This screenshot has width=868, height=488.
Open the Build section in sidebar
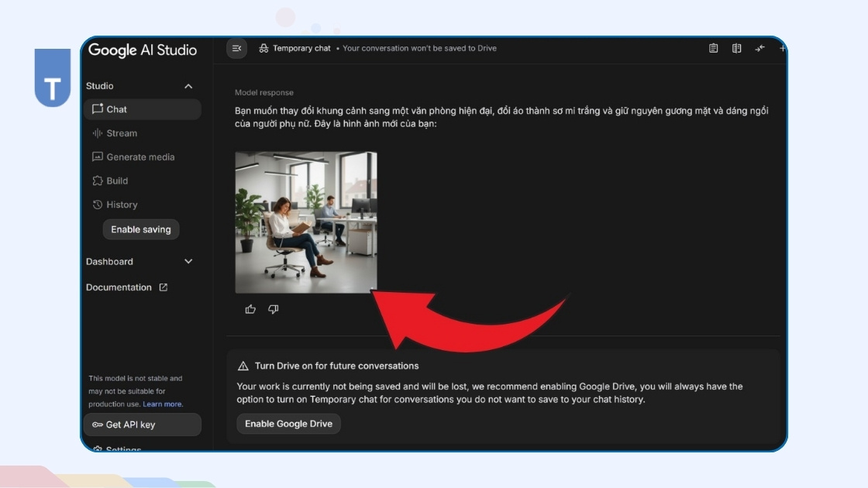tap(116, 180)
